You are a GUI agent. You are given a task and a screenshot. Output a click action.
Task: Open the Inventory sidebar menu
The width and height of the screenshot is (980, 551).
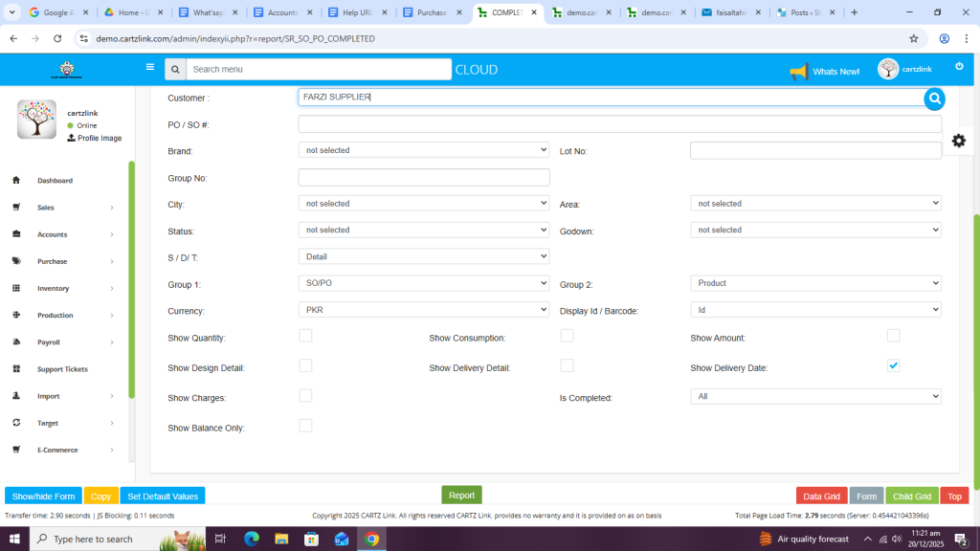click(x=54, y=288)
